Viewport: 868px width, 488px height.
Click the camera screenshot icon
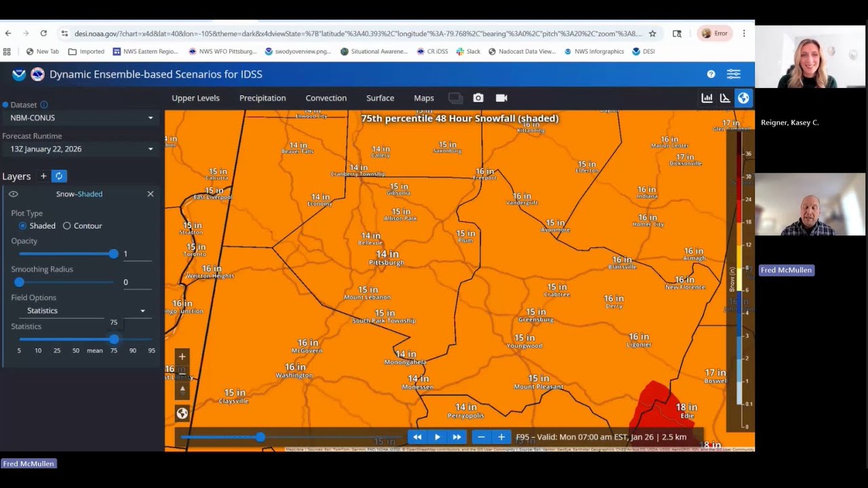coord(478,98)
